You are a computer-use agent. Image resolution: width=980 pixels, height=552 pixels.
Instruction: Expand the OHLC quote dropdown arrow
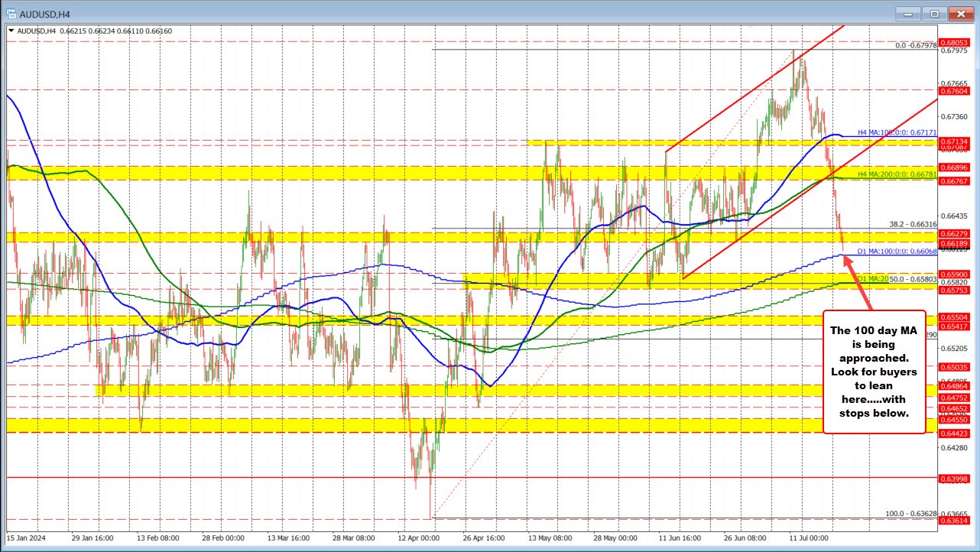click(x=11, y=31)
